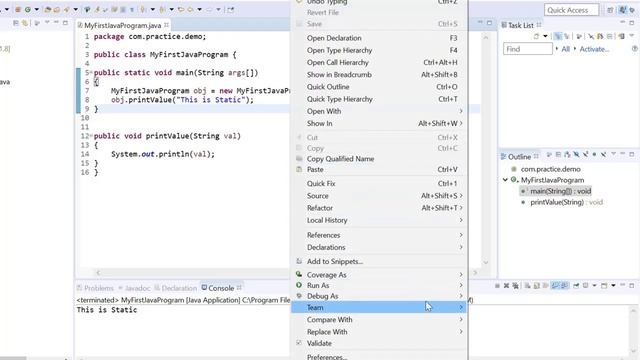Click the Activate... link in Task List
The width and height of the screenshot is (640, 360).
594,49
